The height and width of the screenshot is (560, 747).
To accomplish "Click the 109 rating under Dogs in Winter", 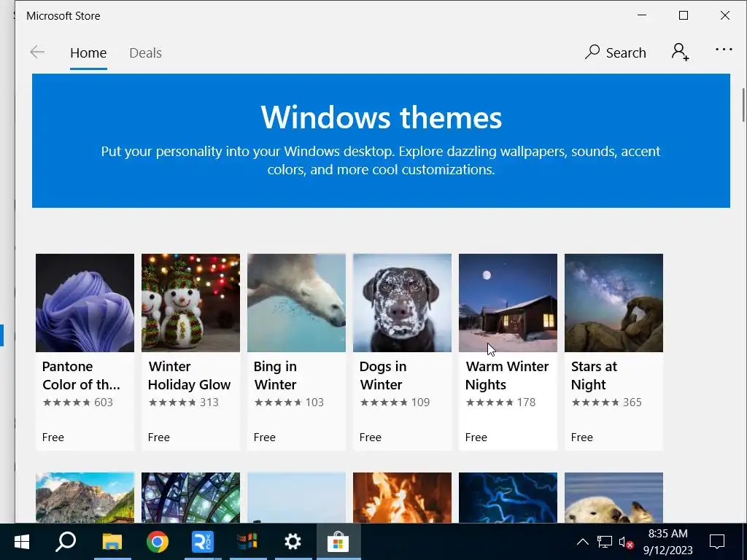I will [395, 402].
